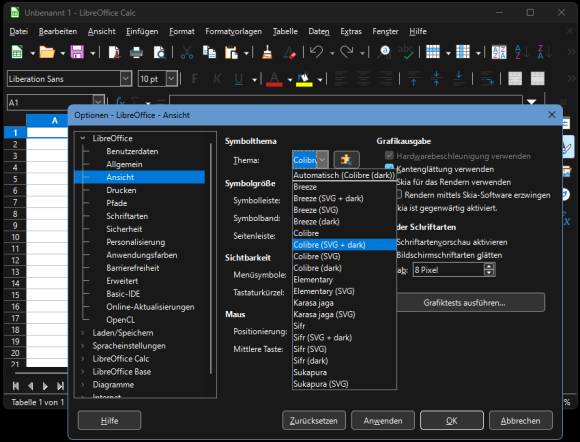The height and width of the screenshot is (442, 580).
Task: Open the Format menu
Action: pyautogui.click(x=182, y=31)
